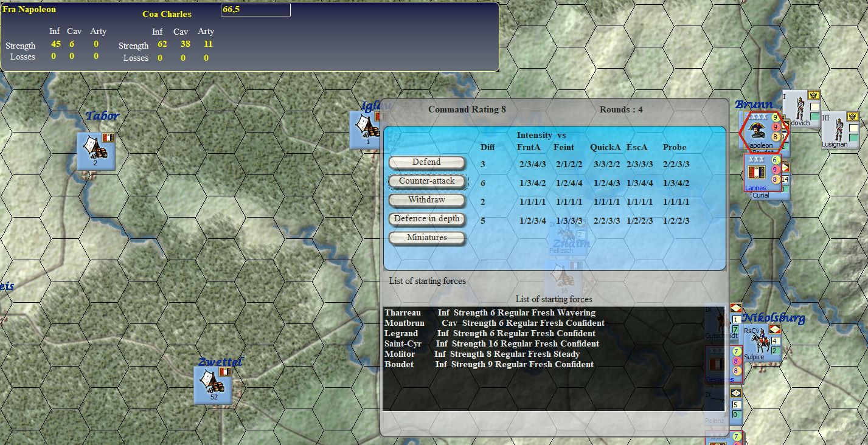Click the hex coordinate field showing 66,5

click(x=255, y=10)
